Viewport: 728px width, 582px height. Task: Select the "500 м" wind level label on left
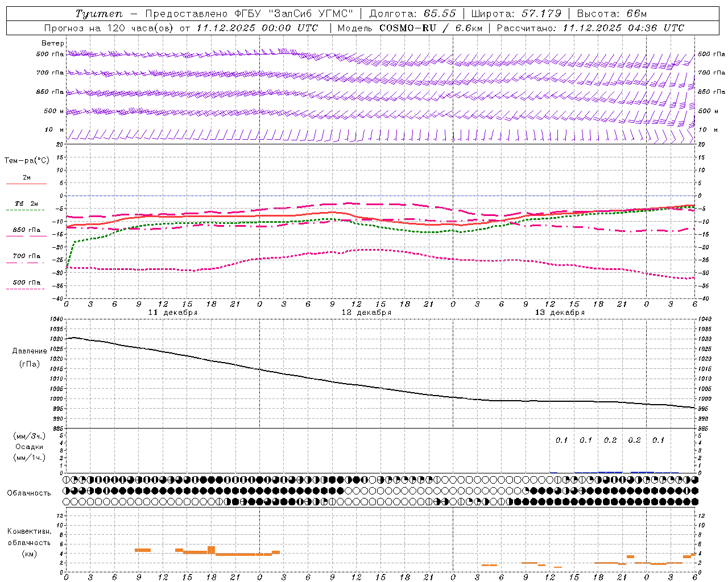click(x=54, y=111)
